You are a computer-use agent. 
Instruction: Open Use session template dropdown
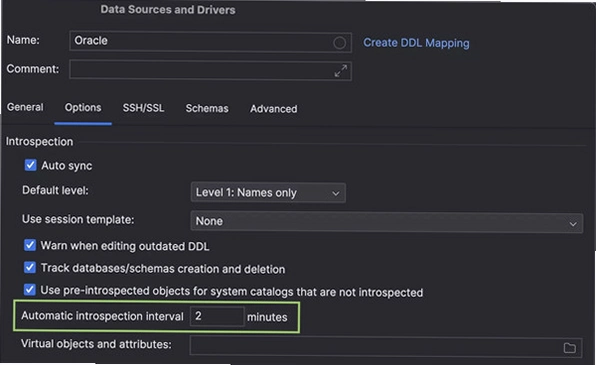click(387, 222)
